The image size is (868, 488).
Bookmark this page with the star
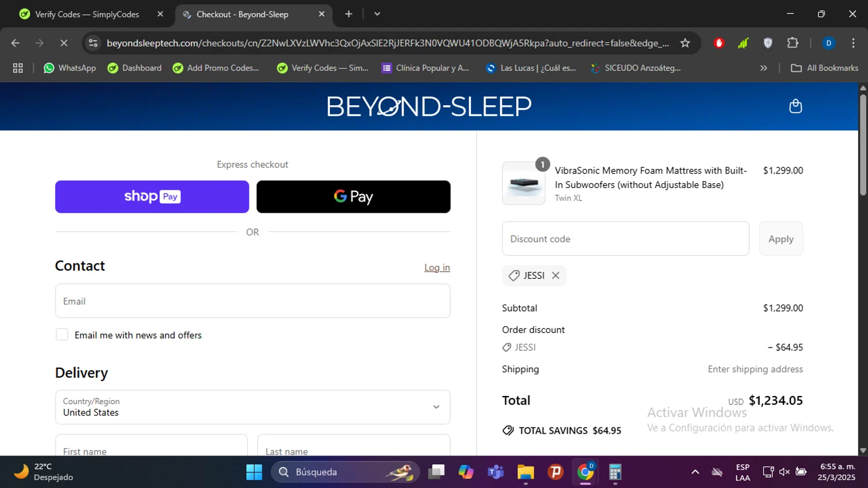coord(685,43)
